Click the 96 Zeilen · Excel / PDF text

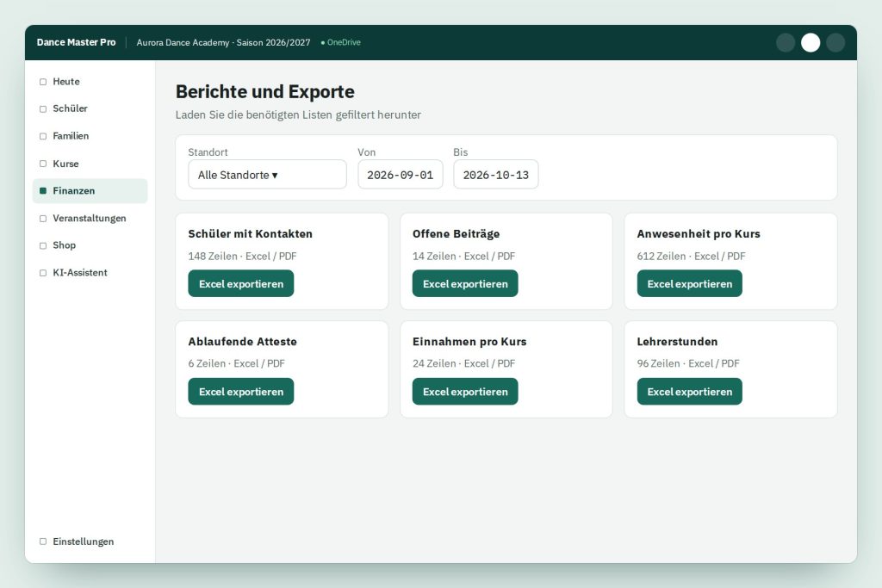(x=688, y=363)
